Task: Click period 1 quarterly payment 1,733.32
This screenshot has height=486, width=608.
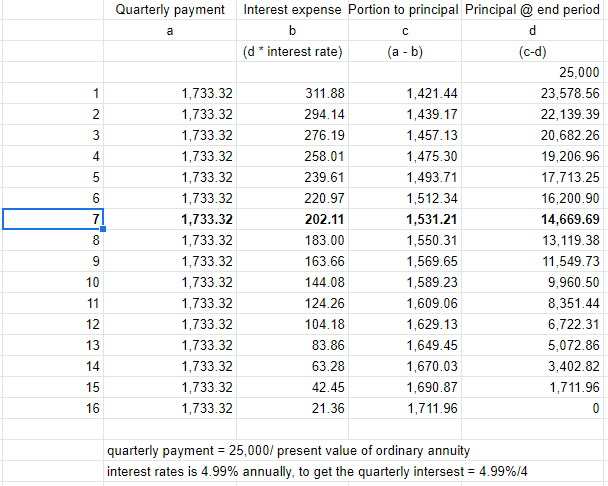Action: coord(170,93)
